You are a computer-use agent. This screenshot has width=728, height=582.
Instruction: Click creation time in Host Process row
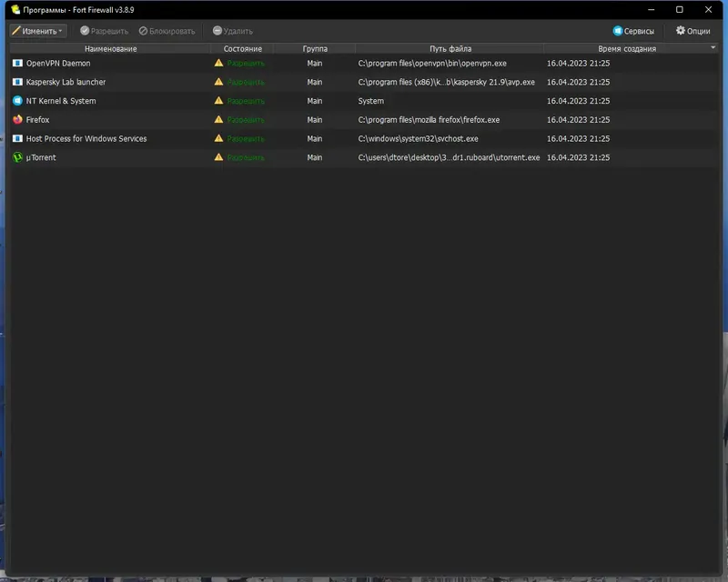pos(578,139)
